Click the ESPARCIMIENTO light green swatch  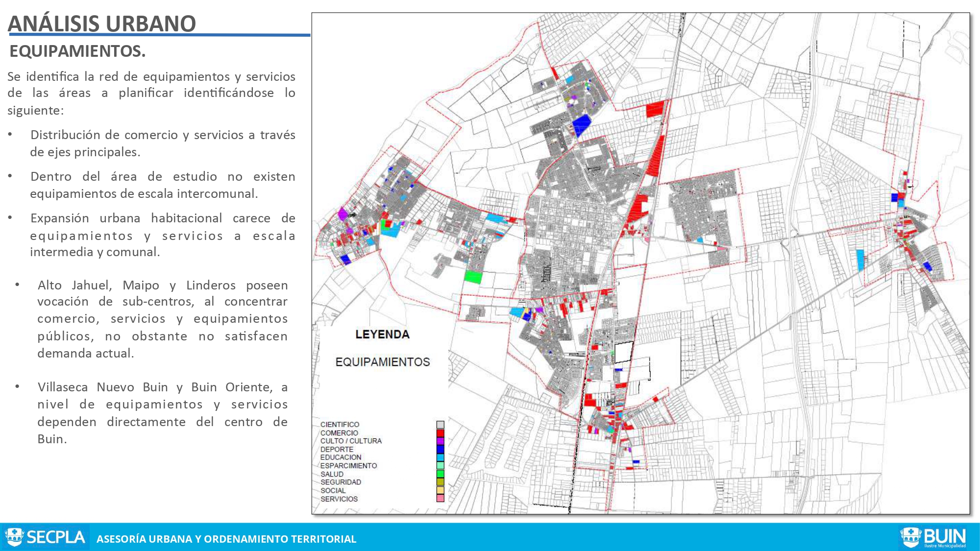(440, 465)
